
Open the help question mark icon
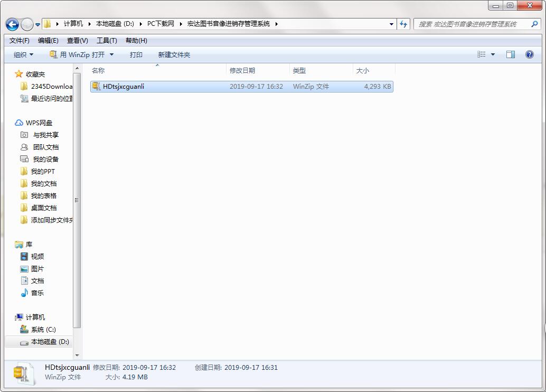coord(530,54)
